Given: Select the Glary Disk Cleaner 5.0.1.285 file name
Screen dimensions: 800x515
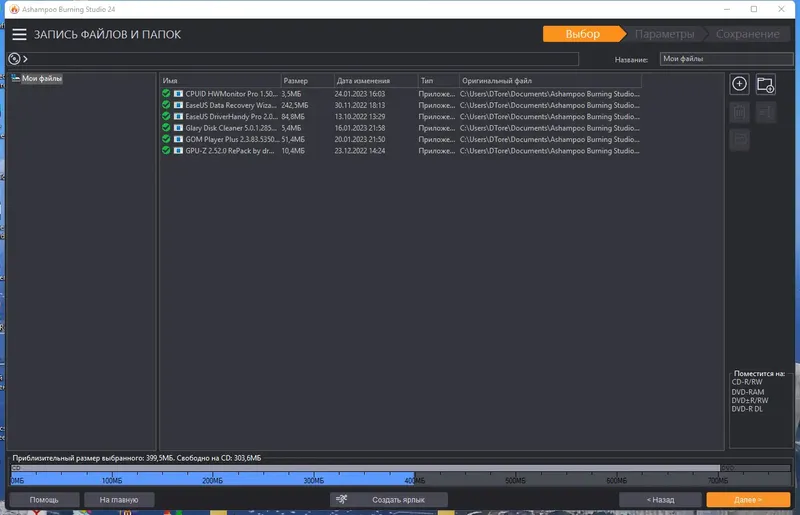Looking at the screenshot, I should (232, 128).
